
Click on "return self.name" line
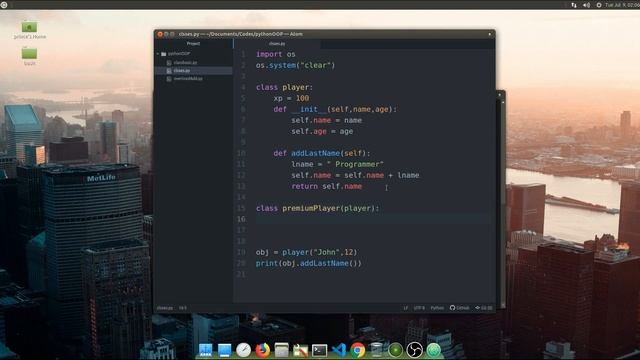(327, 186)
